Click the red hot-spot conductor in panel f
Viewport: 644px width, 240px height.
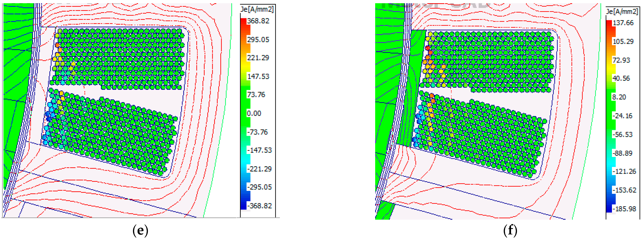pyautogui.click(x=428, y=48)
